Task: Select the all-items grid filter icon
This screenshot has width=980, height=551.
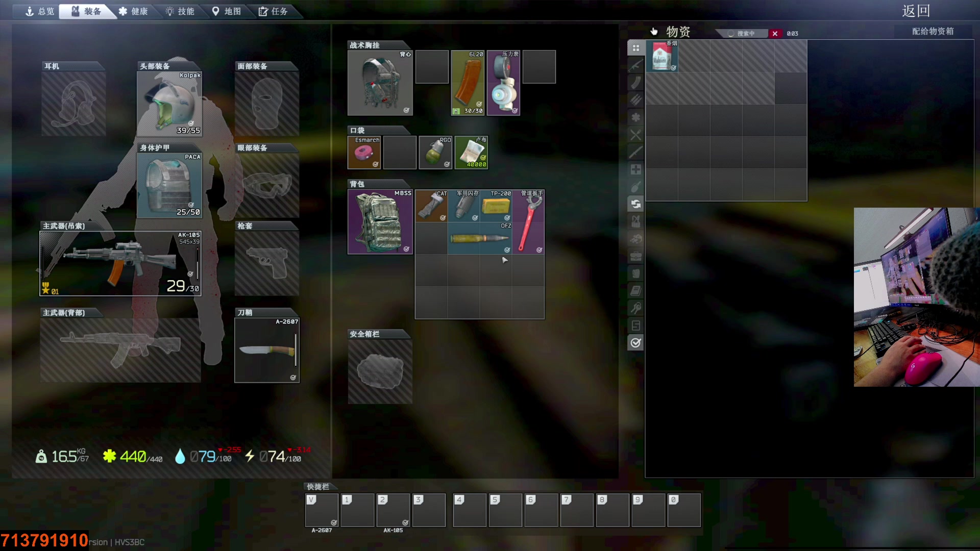Action: (635, 48)
